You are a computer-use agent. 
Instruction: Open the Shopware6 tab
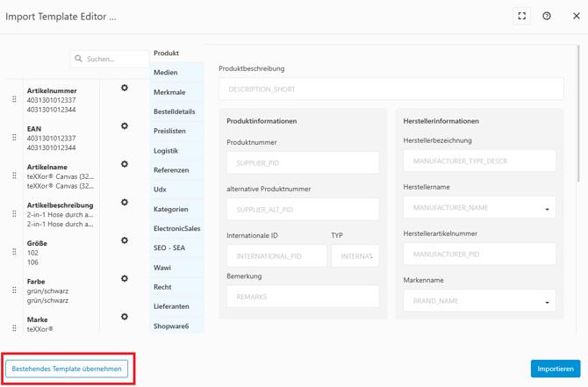(x=171, y=326)
